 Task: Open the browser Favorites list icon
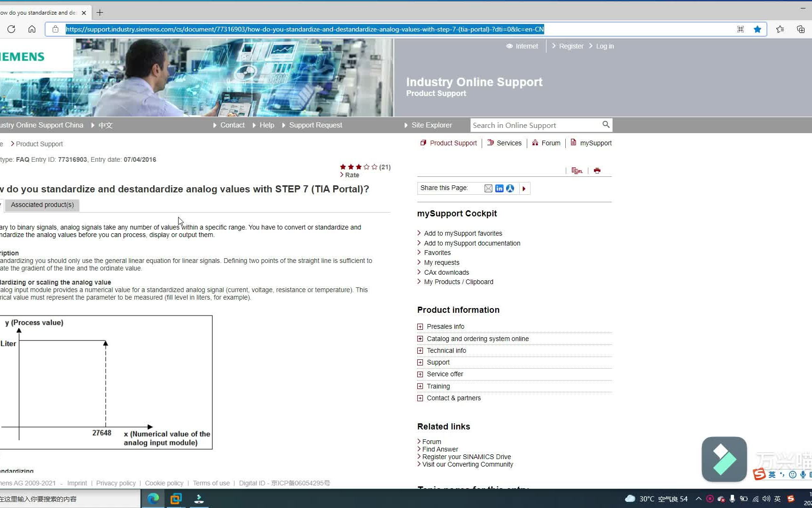click(780, 29)
